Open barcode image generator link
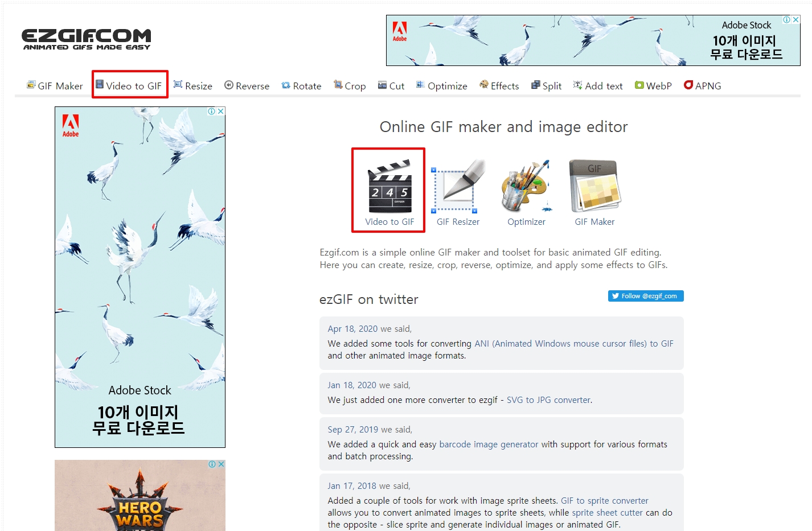Viewport: 812px width, 531px height. coord(489,444)
